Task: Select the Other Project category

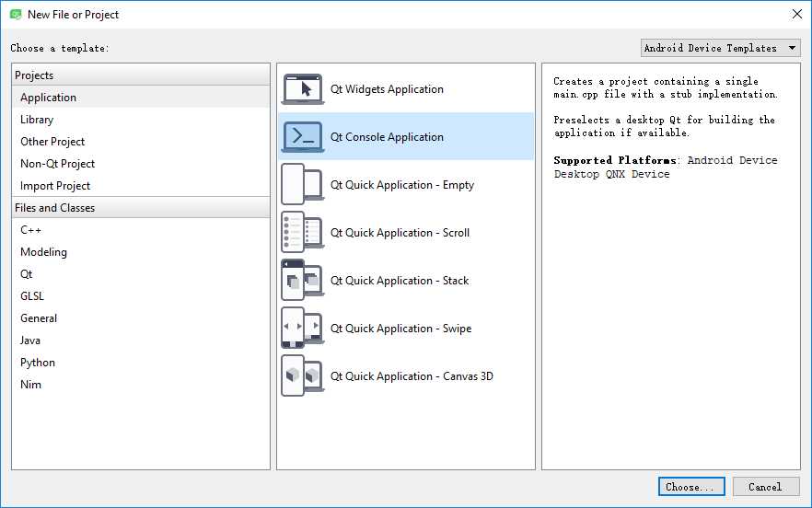Action: [141, 142]
